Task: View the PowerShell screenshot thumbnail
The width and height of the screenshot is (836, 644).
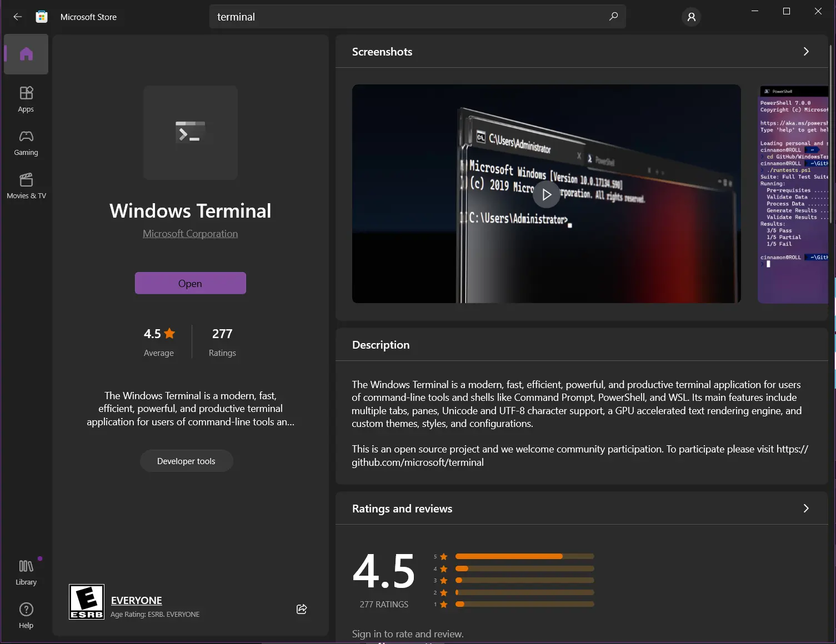Action: coord(793,194)
